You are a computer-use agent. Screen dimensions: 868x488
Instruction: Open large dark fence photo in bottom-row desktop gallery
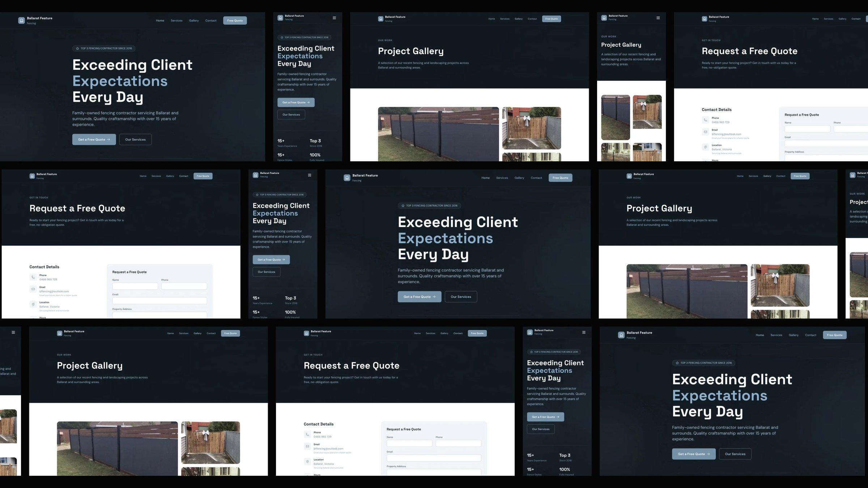[118, 449]
